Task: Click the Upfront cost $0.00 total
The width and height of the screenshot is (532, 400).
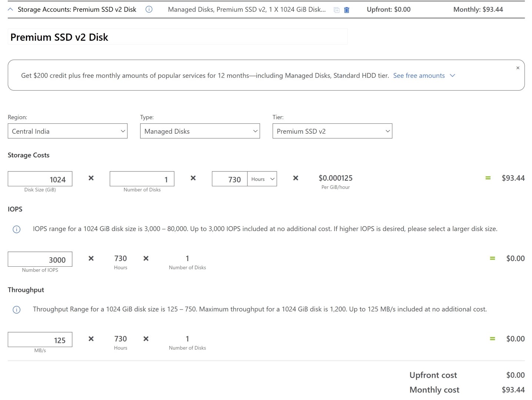Action: (x=515, y=375)
